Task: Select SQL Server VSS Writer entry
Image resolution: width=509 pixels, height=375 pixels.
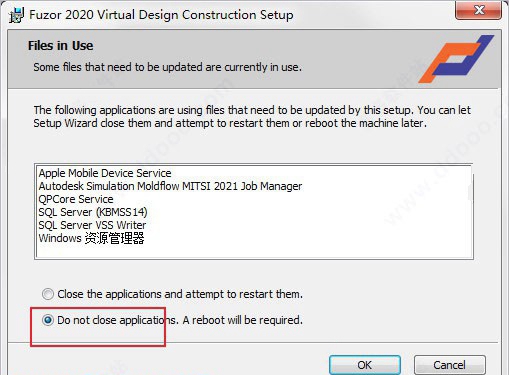Action: 92,225
